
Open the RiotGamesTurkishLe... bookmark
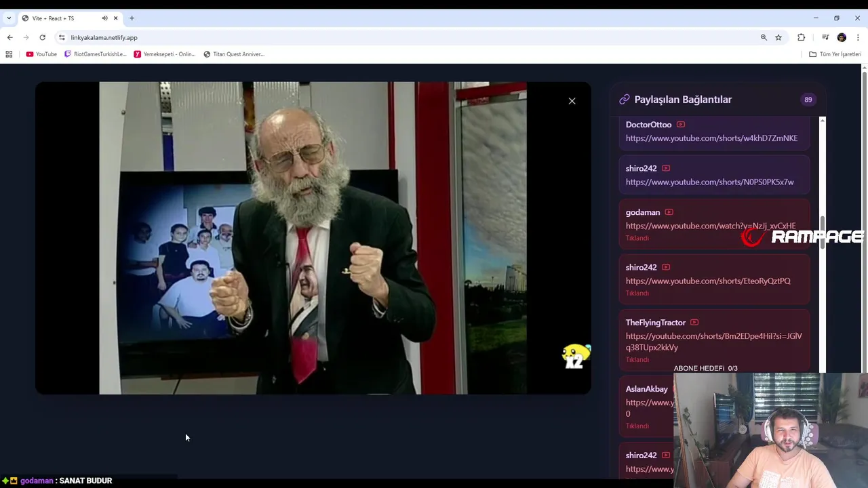(x=95, y=54)
